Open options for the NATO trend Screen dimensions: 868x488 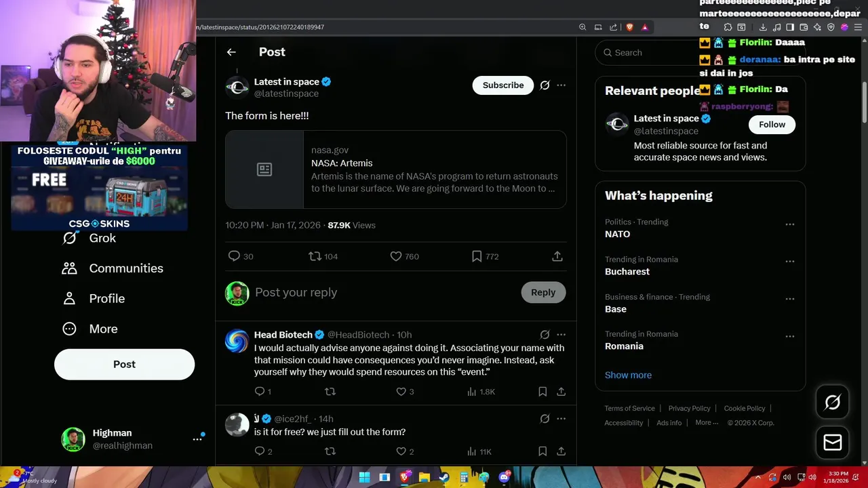point(790,224)
